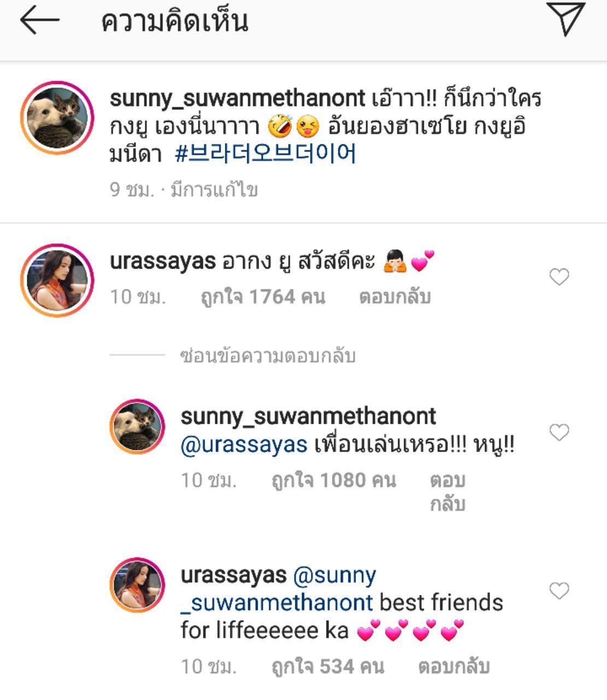Open sunny's profile picture in the reply thread

(x=137, y=427)
